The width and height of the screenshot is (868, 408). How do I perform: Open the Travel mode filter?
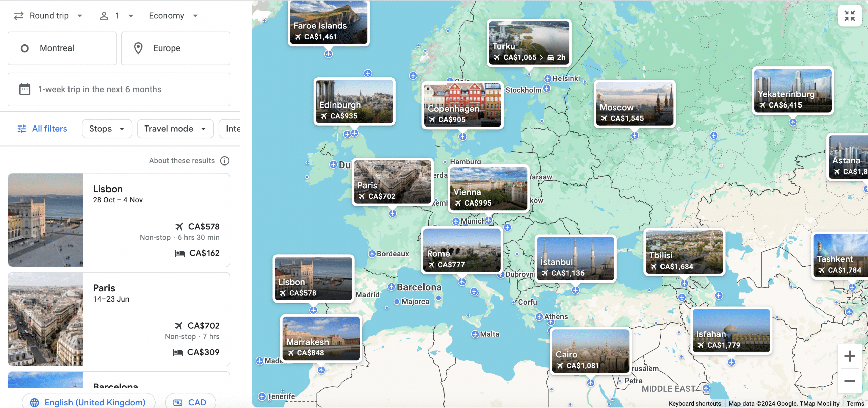pyautogui.click(x=175, y=129)
